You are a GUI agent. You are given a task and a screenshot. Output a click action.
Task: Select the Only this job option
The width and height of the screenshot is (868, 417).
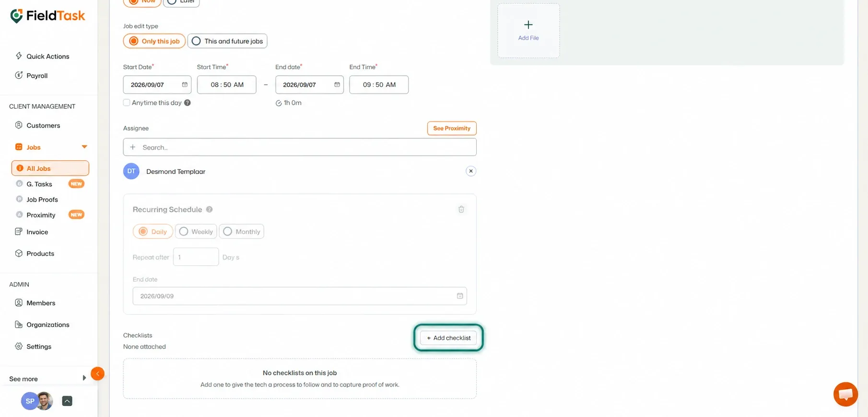(x=154, y=41)
